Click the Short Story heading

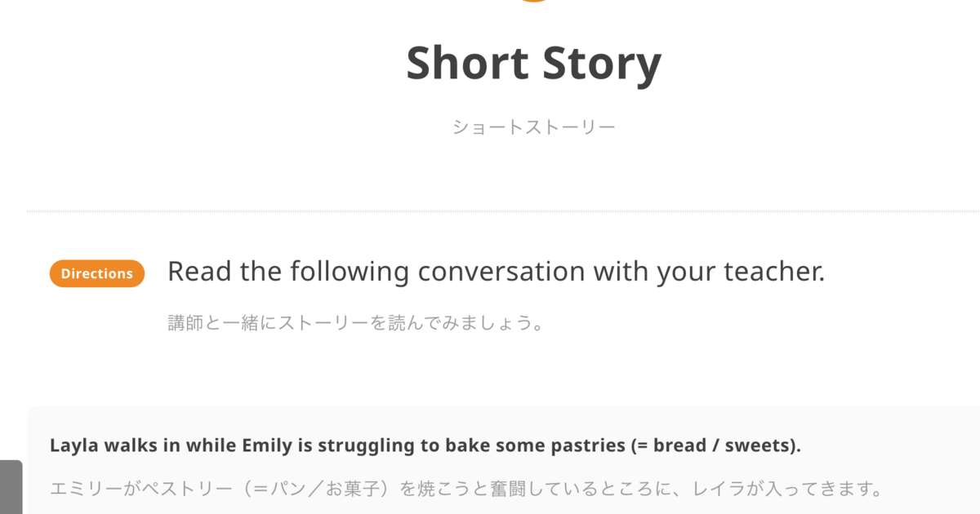[x=533, y=64]
